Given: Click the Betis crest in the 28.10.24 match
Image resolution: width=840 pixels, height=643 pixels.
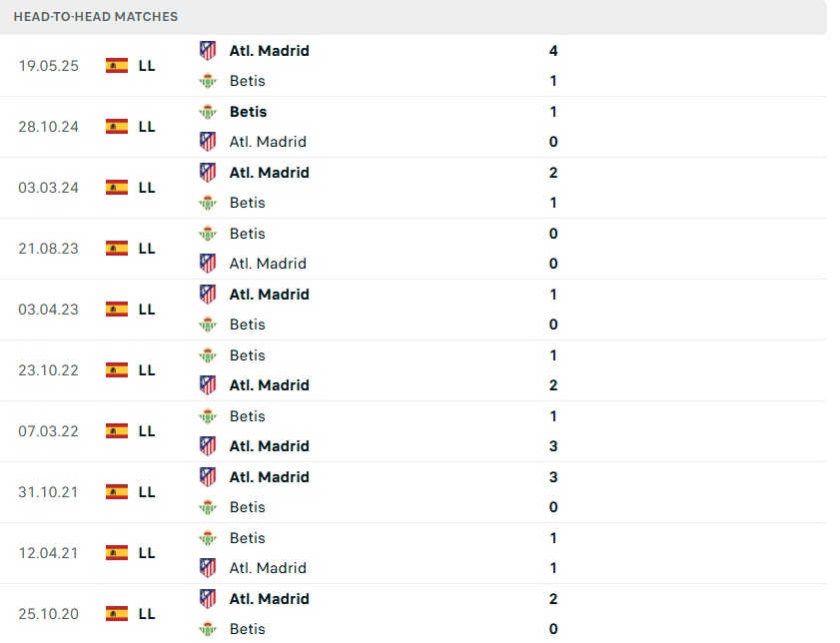Looking at the screenshot, I should 208,112.
